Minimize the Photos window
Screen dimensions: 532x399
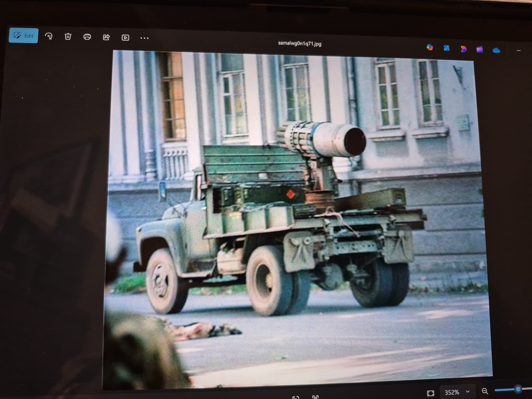pyautogui.click(x=519, y=51)
